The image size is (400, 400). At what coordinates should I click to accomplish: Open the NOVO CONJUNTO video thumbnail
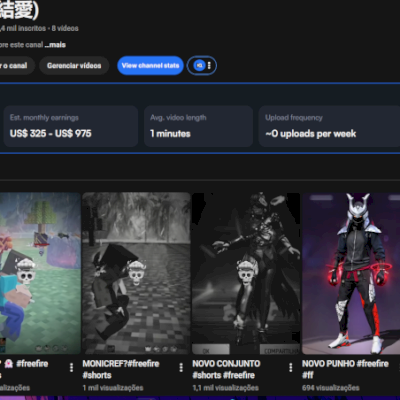click(246, 273)
